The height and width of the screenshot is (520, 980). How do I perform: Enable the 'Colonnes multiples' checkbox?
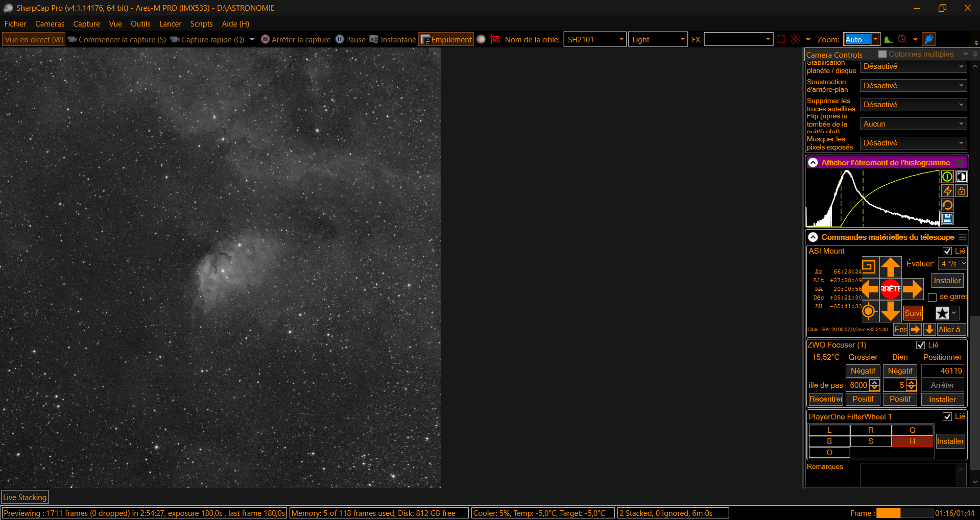tap(882, 54)
